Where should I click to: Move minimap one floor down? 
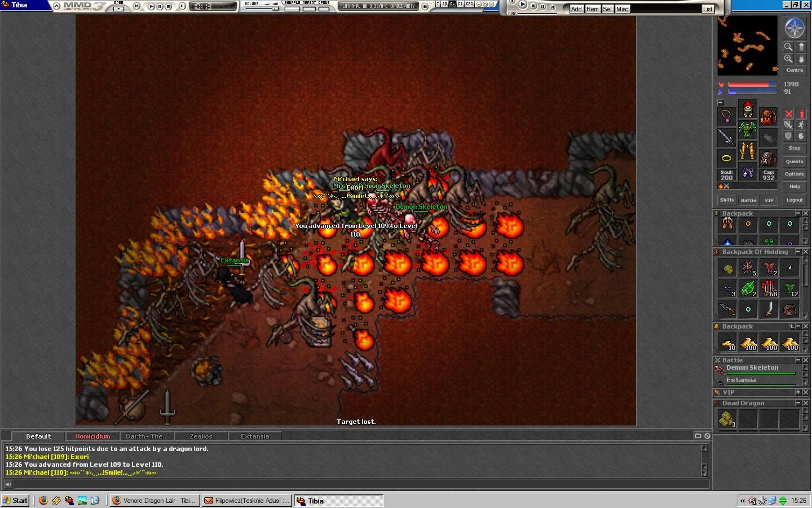pos(801,59)
